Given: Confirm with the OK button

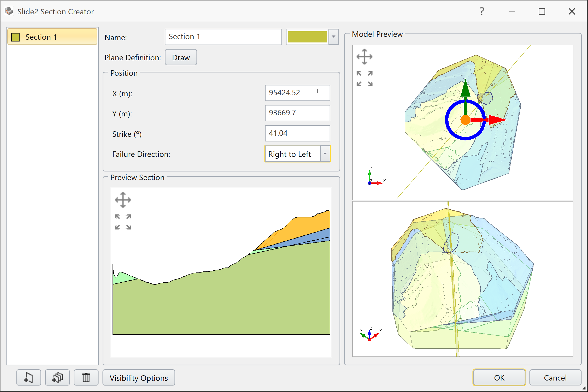Looking at the screenshot, I should coord(499,377).
